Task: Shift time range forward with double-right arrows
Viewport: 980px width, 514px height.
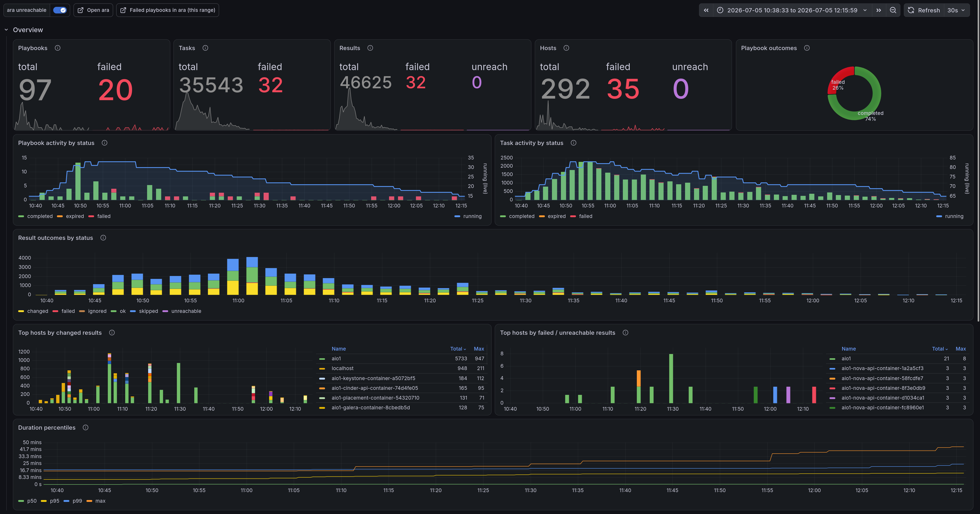Action: click(x=879, y=10)
